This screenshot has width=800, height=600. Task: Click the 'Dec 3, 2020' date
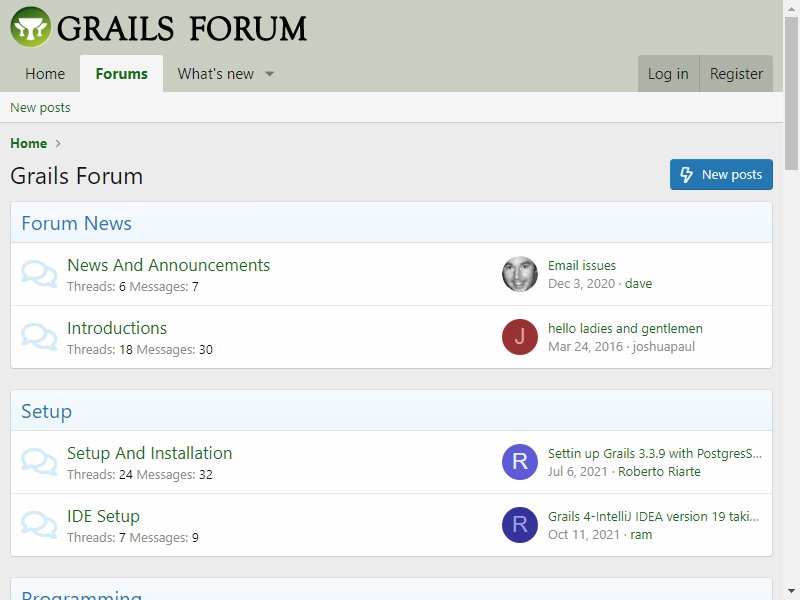(581, 284)
